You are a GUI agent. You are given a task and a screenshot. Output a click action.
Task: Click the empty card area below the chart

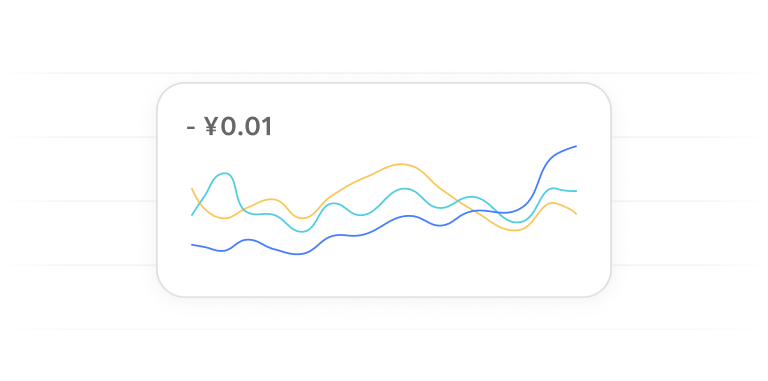click(x=384, y=278)
